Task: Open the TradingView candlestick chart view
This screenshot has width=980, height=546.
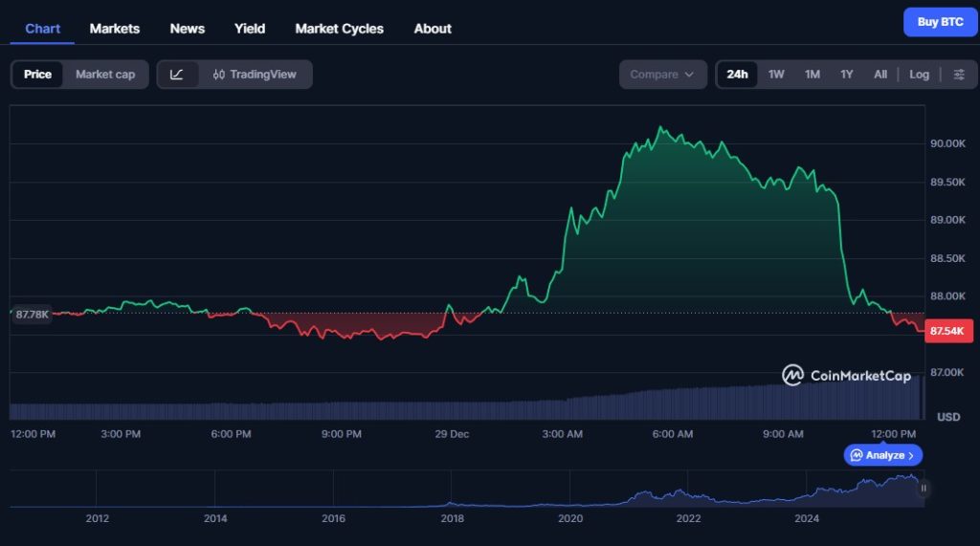Action: tap(255, 75)
